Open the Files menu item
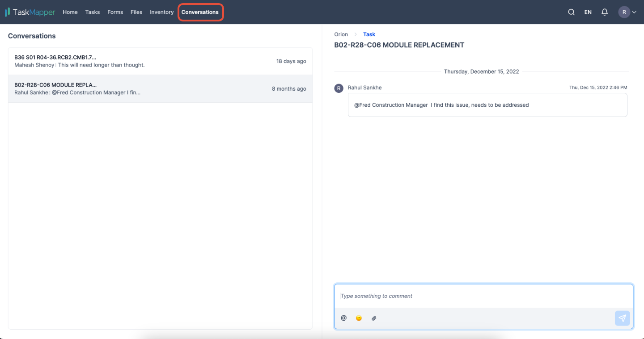Screen dimensions: 644x339 [136, 12]
